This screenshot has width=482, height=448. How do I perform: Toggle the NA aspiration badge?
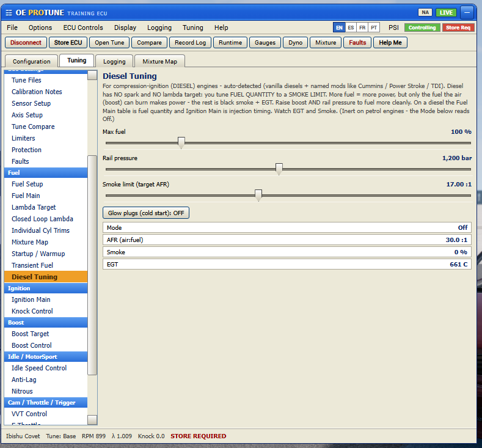(425, 12)
